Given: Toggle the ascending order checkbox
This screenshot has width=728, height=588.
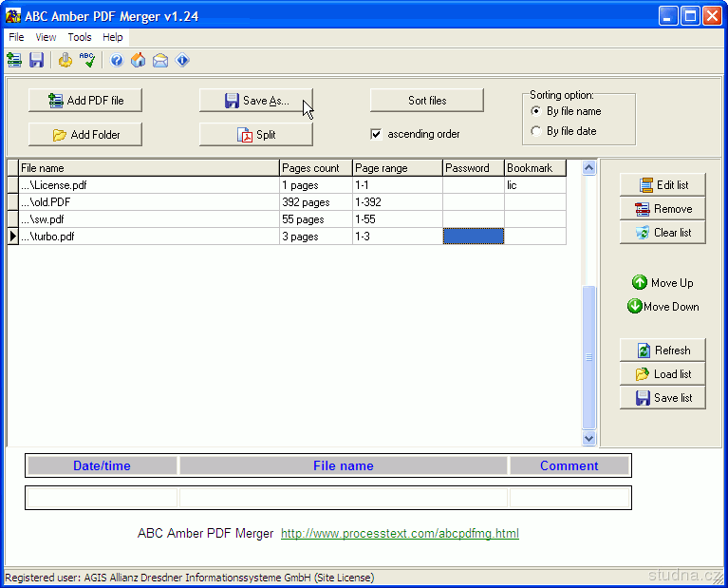Looking at the screenshot, I should [x=376, y=134].
